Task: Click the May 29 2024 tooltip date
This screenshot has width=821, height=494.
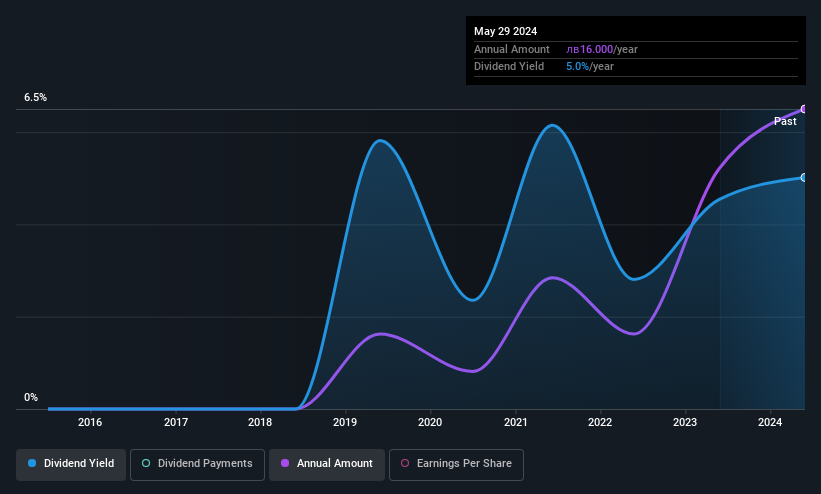Action: pyautogui.click(x=505, y=31)
